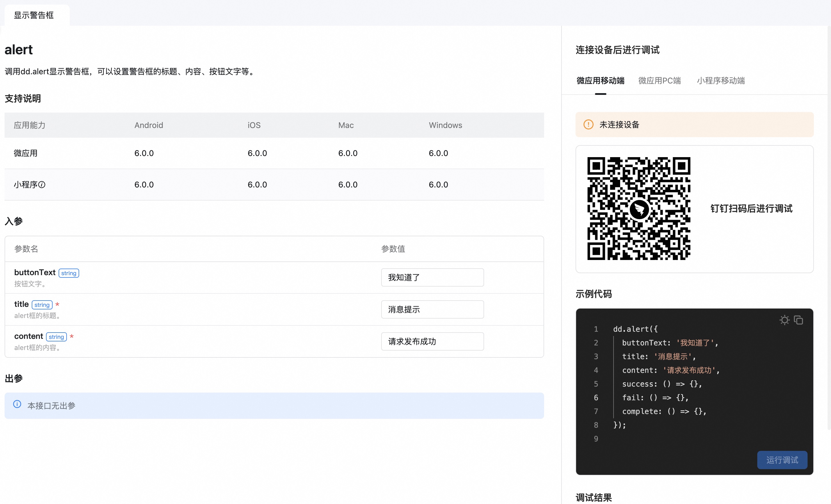Screen dimensions: 831x504
Task: Click the 参数值 column header
Action: [393, 249]
